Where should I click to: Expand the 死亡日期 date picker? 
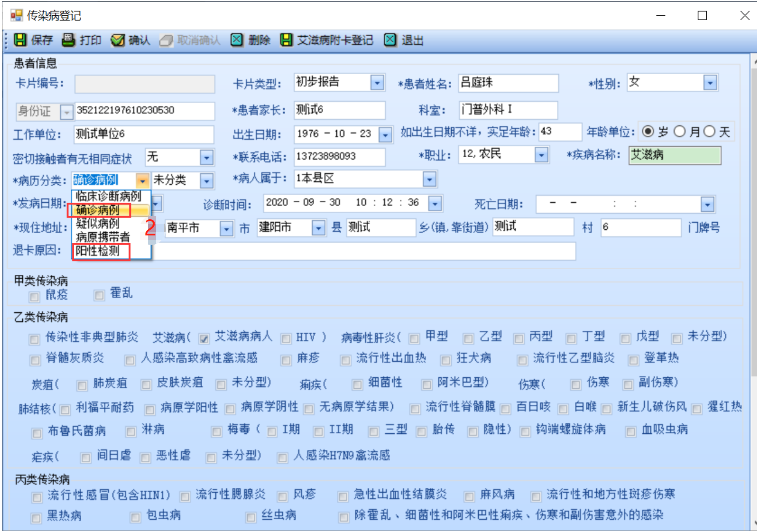point(707,204)
